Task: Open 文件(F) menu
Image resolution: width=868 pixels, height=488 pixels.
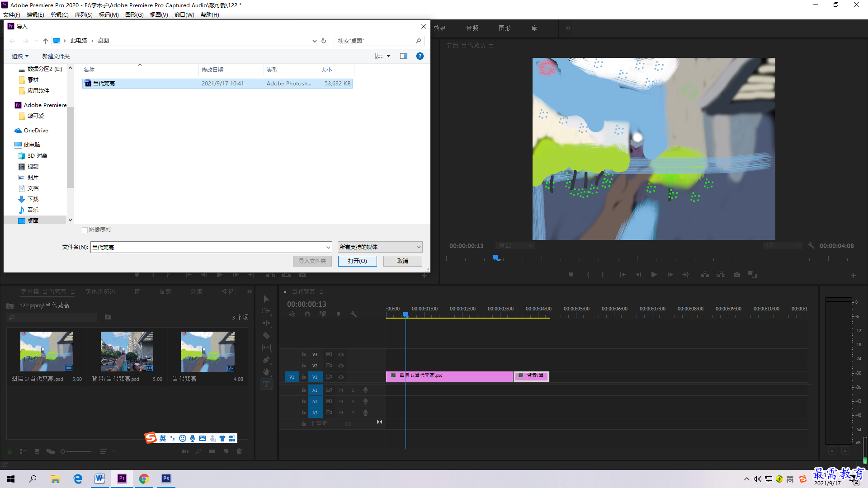Action: [x=11, y=14]
